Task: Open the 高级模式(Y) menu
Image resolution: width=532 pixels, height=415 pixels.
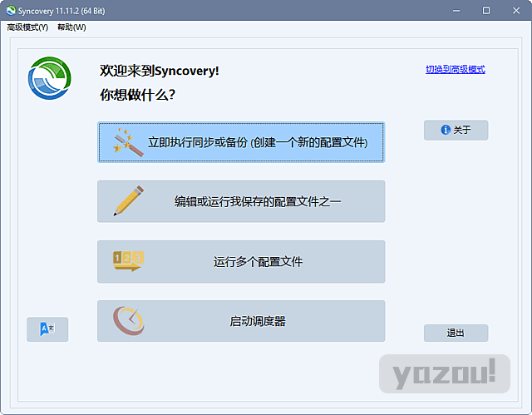Action: coord(27,27)
